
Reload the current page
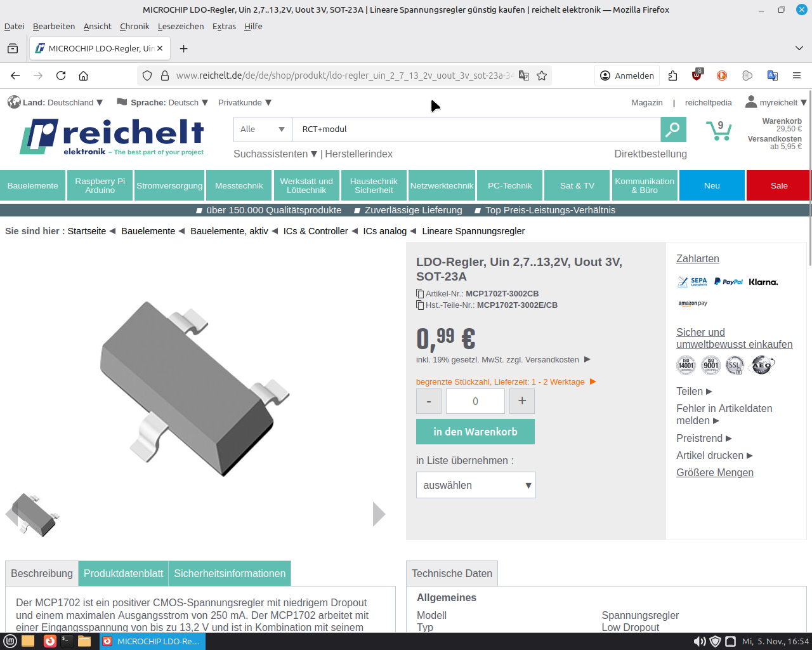61,76
